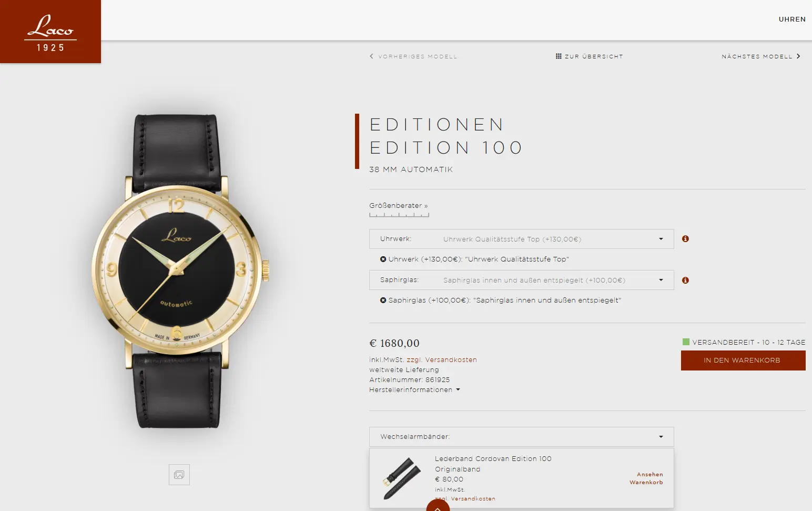Image resolution: width=812 pixels, height=511 pixels.
Task: Open the Größenberater ruler link
Action: point(399,209)
